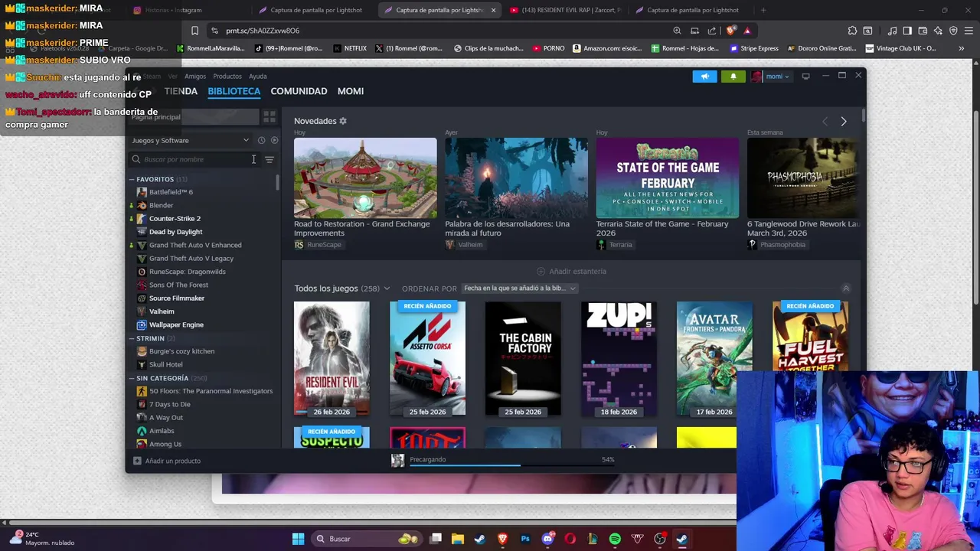Sort library by recent activity clock icon
This screenshot has width=980, height=551.
click(261, 140)
